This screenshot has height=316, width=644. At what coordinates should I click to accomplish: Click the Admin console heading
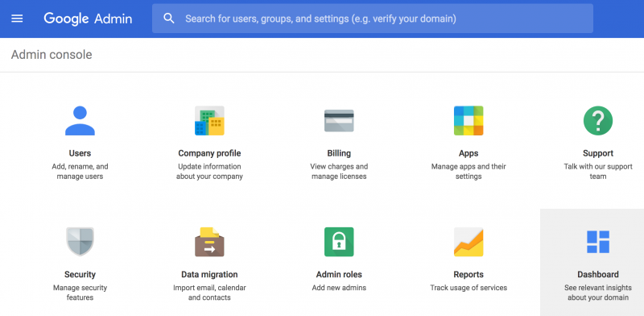pos(52,55)
